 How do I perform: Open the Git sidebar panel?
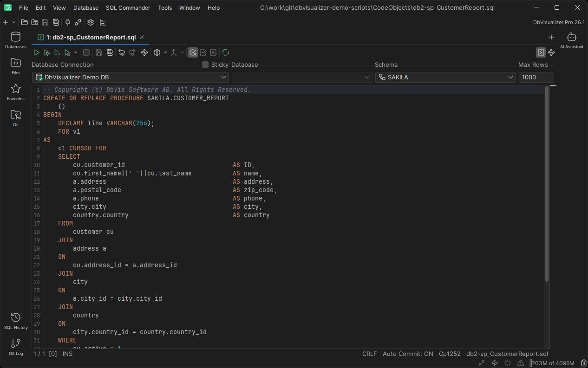[x=16, y=118]
